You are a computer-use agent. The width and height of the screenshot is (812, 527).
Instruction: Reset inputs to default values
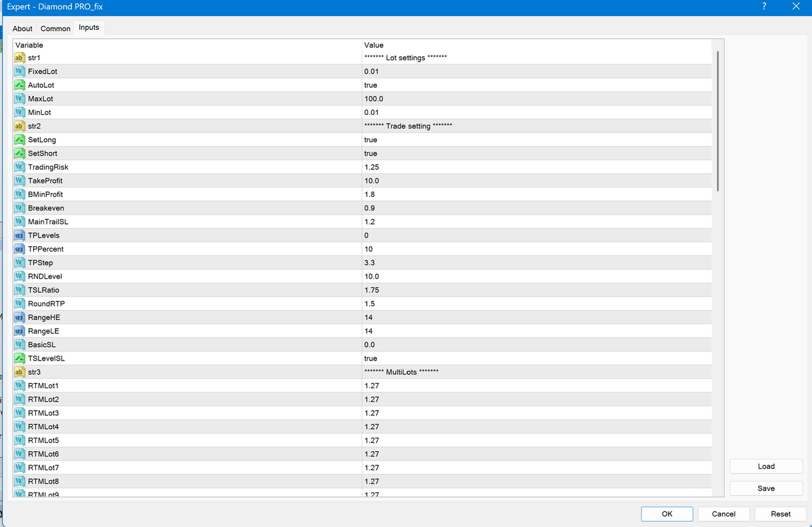(x=781, y=514)
